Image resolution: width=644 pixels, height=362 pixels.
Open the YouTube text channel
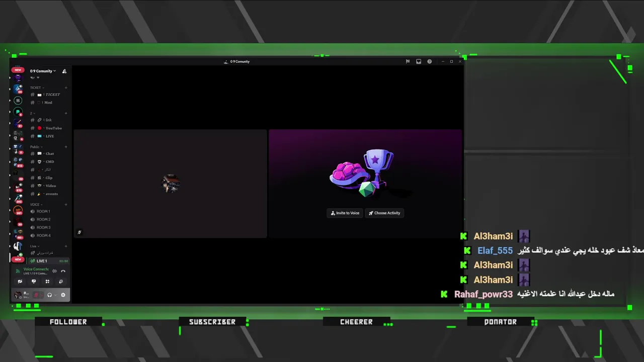49,128
